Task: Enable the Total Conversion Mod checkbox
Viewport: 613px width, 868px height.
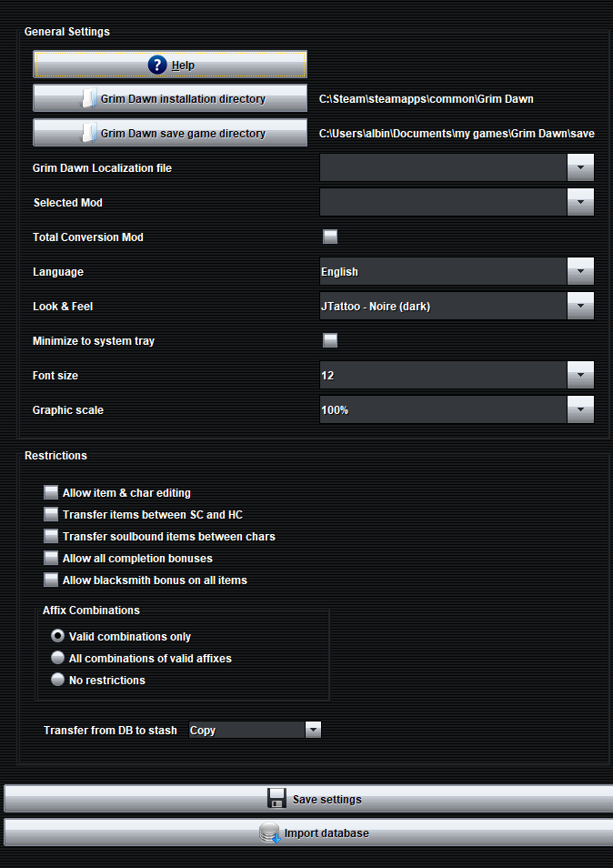Action: point(330,237)
